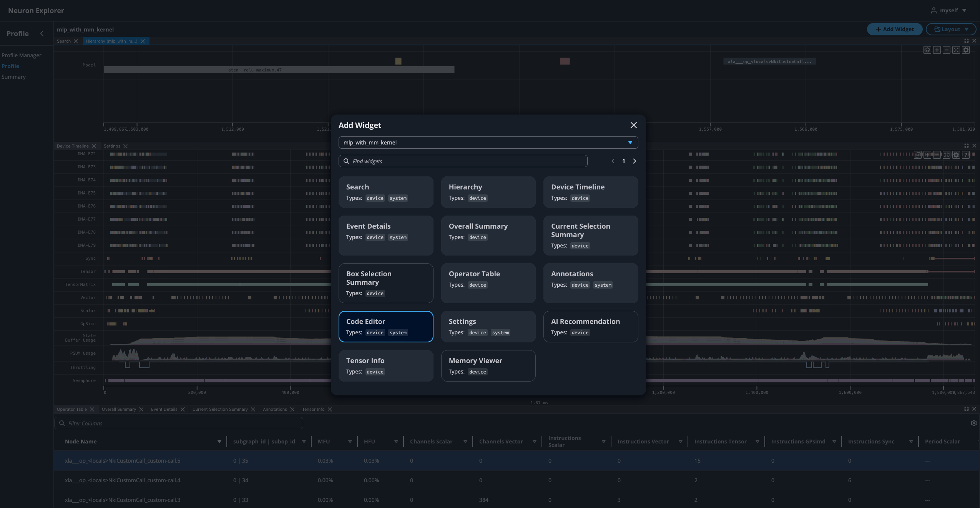
Task: Select row NkiCustomCall_custom-call.3
Action: click(517, 500)
